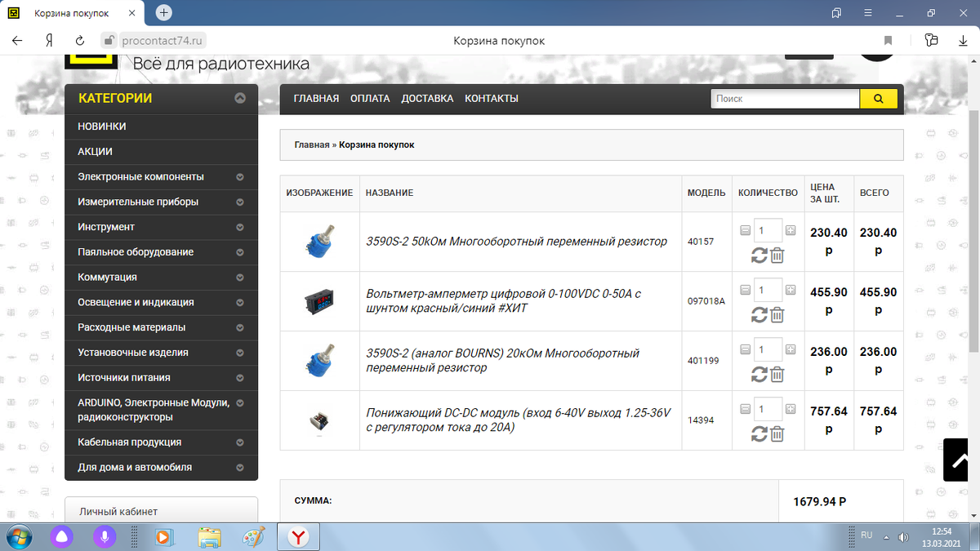Expand Расходные материалы category
This screenshot has width=980, height=551.
point(240,328)
